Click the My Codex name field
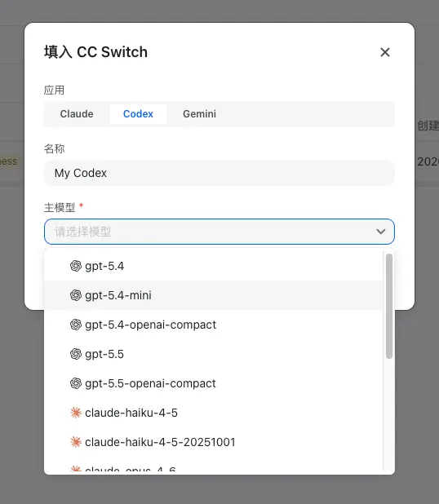The image size is (439, 504). click(x=219, y=173)
